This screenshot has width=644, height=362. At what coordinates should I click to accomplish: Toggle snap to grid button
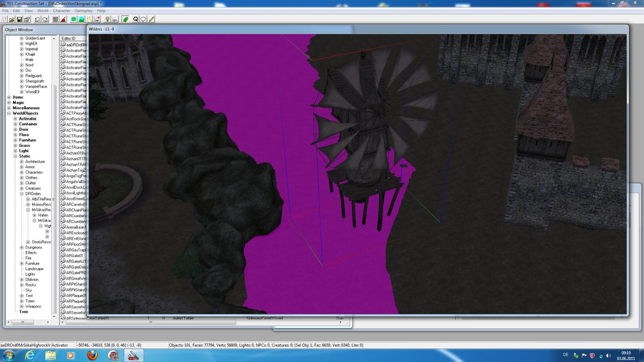[56, 19]
